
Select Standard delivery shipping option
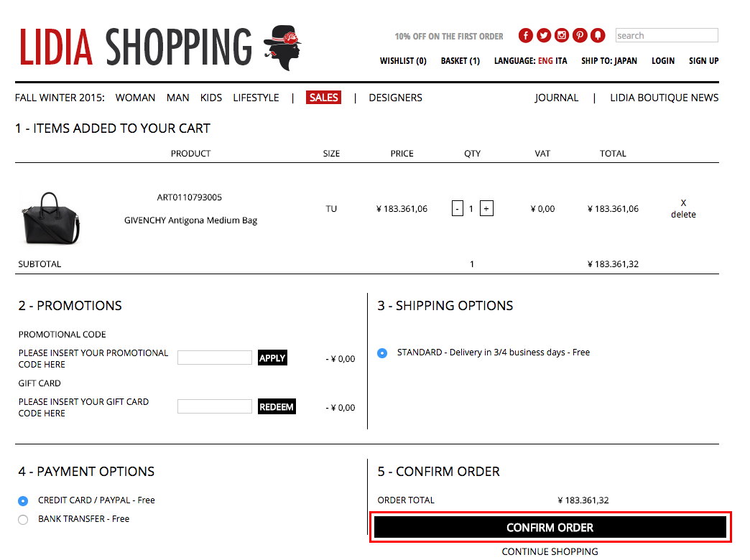[x=382, y=353]
